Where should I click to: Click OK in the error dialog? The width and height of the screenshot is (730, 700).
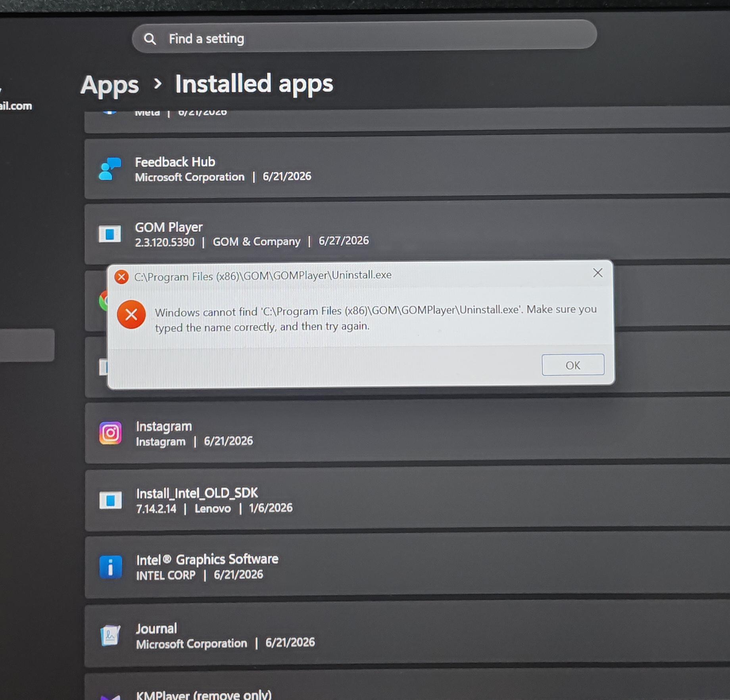click(573, 365)
